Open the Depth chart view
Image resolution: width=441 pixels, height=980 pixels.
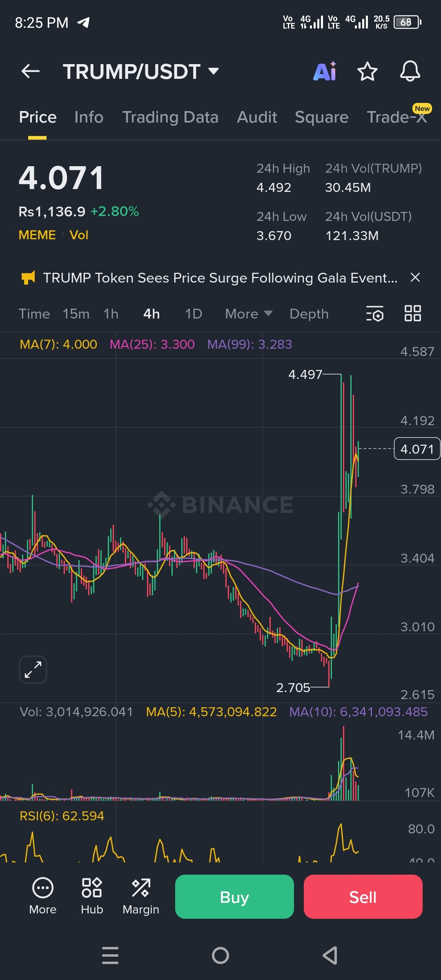click(309, 314)
